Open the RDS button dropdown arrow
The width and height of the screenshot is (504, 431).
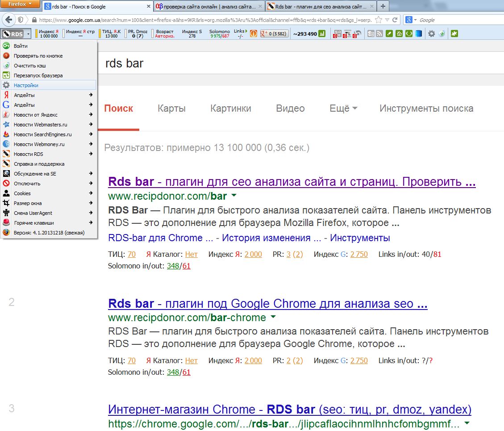[28, 34]
